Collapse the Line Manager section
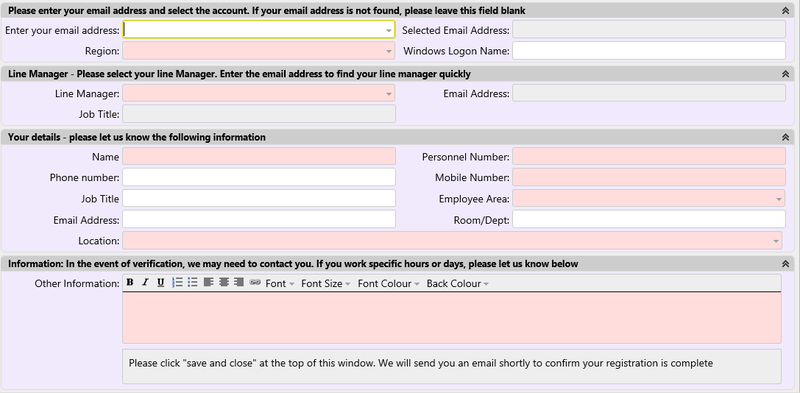Screen dimensions: 800x393 click(785, 74)
